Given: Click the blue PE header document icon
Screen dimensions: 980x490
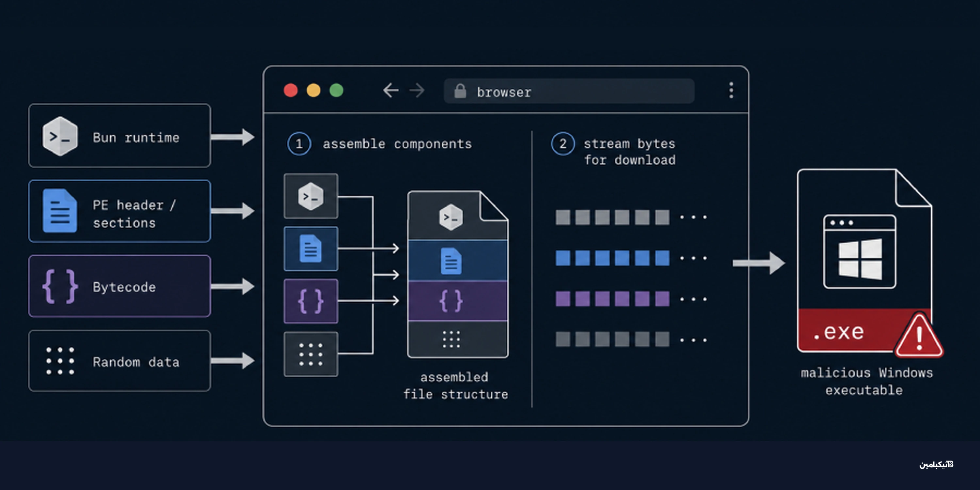Looking at the screenshot, I should pyautogui.click(x=60, y=210).
